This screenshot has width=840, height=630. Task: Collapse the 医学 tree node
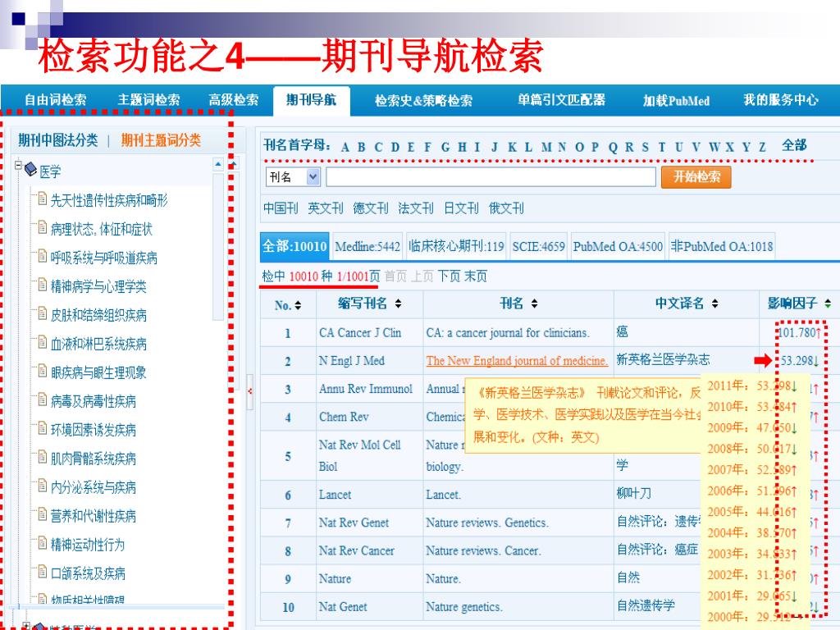click(19, 165)
